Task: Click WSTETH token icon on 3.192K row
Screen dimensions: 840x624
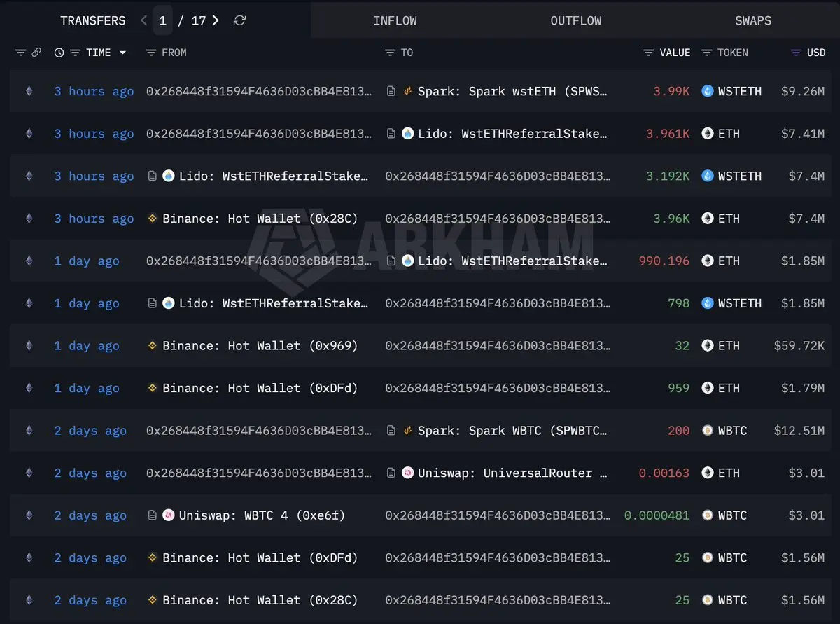Action: 708,176
